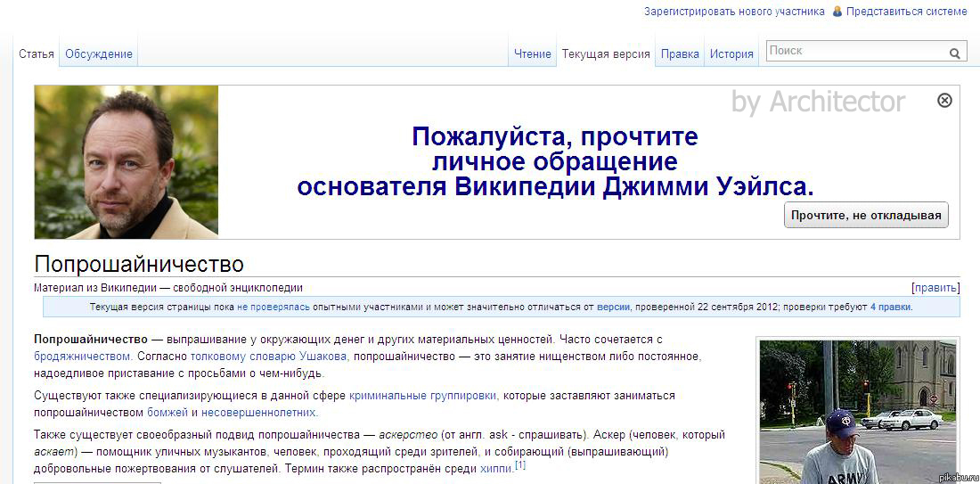This screenshot has height=484, width=980.
Task: Select the Чтение tab
Action: click(533, 53)
